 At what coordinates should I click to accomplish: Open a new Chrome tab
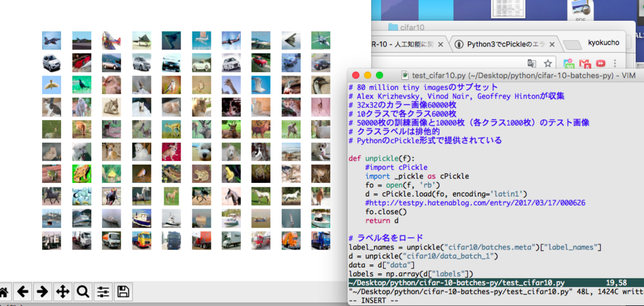coord(572,45)
